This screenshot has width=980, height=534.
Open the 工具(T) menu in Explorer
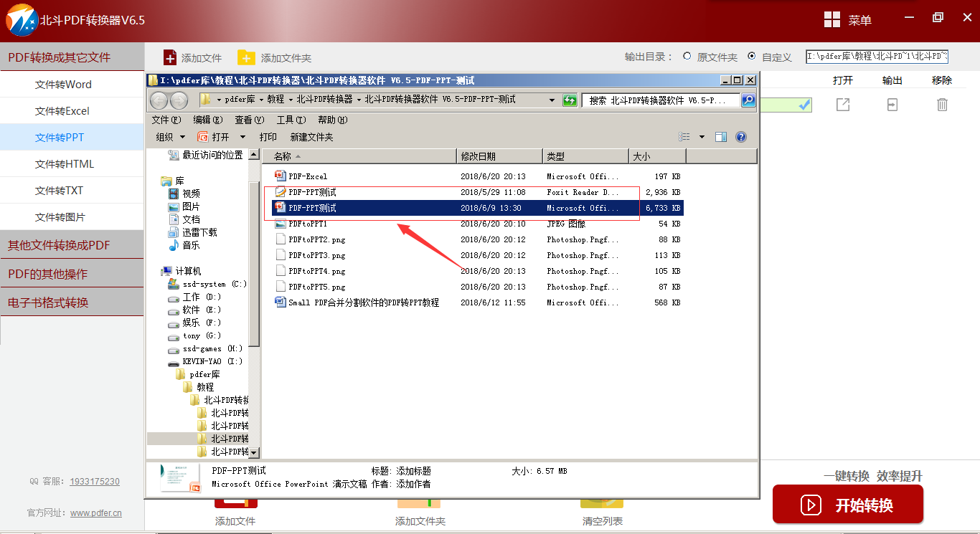(291, 120)
